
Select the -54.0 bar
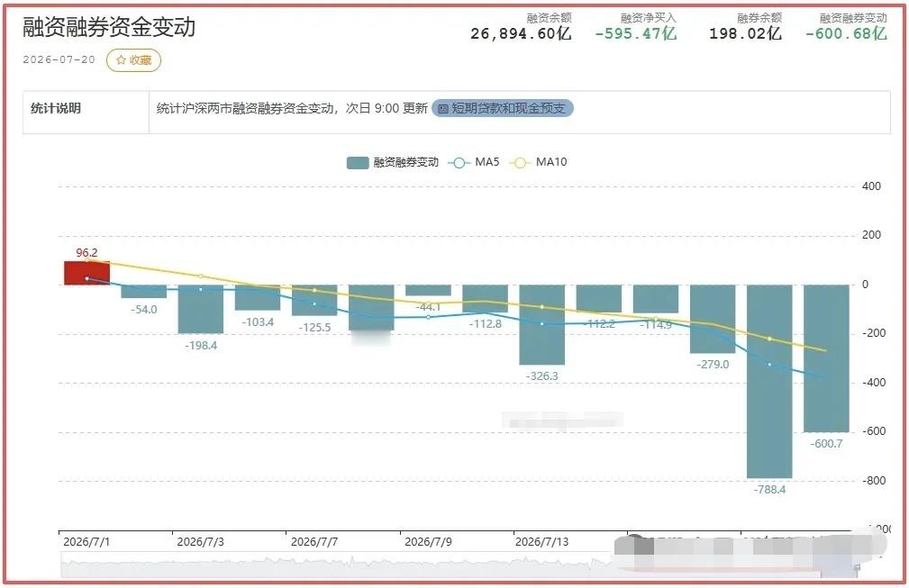[144, 292]
